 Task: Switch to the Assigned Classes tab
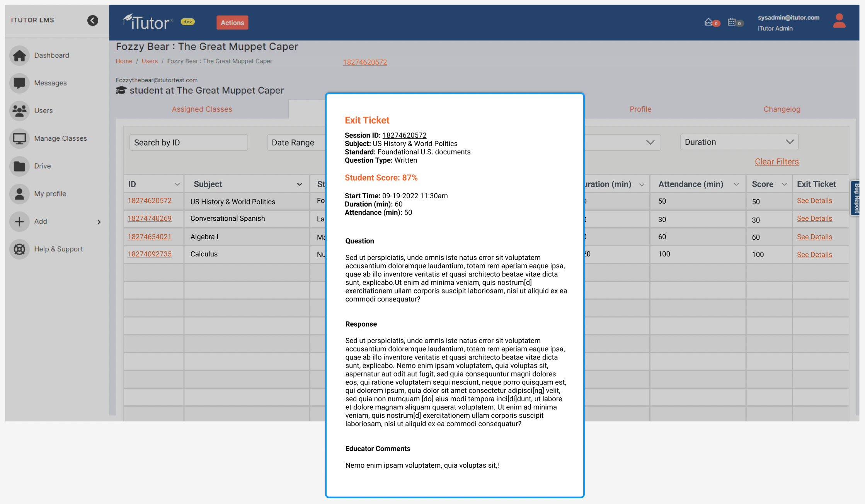[202, 109]
